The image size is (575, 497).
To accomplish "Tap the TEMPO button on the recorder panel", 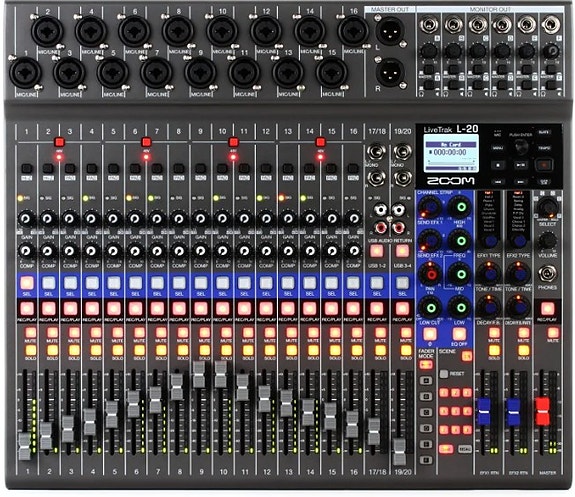I will click(544, 148).
